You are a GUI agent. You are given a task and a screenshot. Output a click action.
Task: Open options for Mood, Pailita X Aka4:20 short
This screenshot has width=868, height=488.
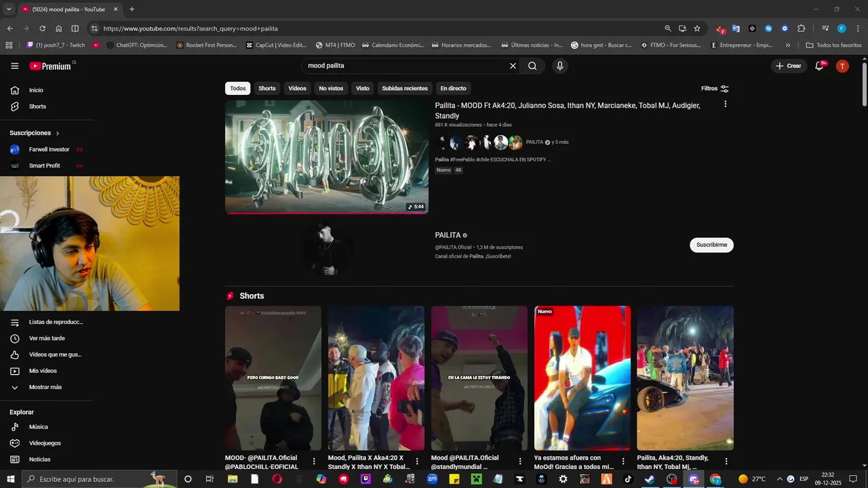click(417, 461)
